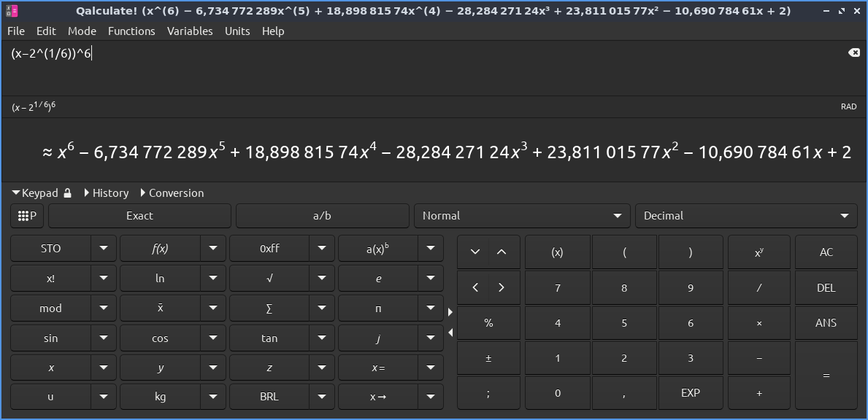Click the STO memory key

point(51,248)
